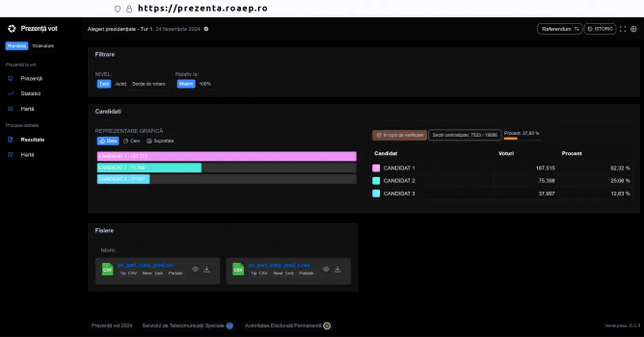Click the lock icon in address bar
Image resolution: width=644 pixels, height=337 pixels.
coord(129,9)
